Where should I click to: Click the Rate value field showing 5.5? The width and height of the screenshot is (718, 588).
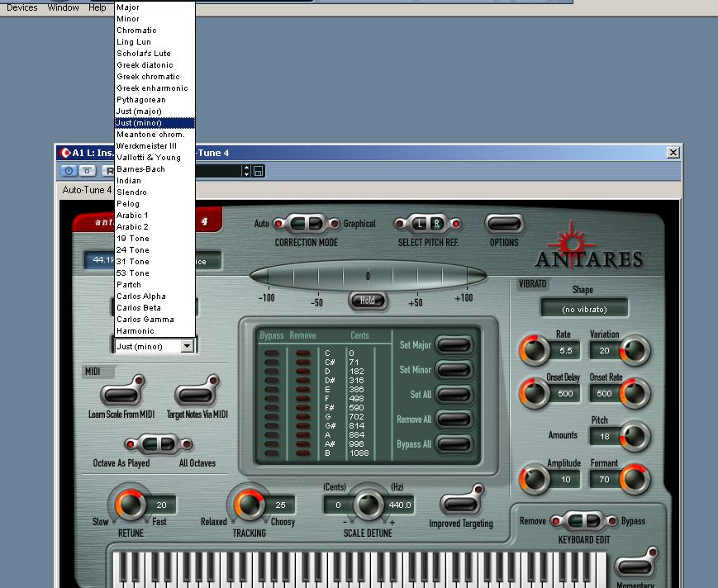(565, 350)
